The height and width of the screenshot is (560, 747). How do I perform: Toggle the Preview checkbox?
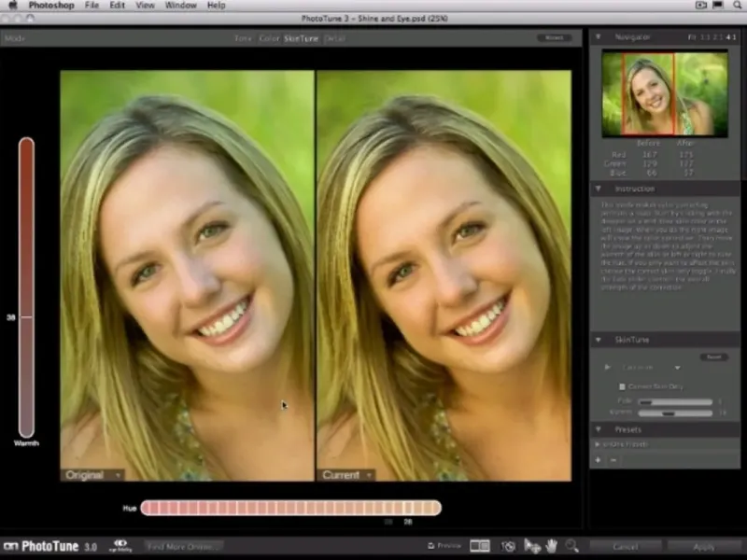430,546
